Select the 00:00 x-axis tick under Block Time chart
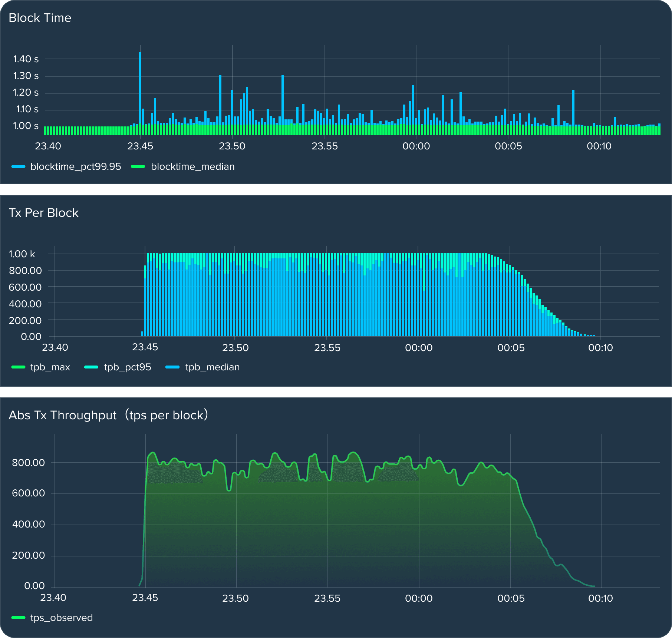672x638 pixels. [x=416, y=146]
